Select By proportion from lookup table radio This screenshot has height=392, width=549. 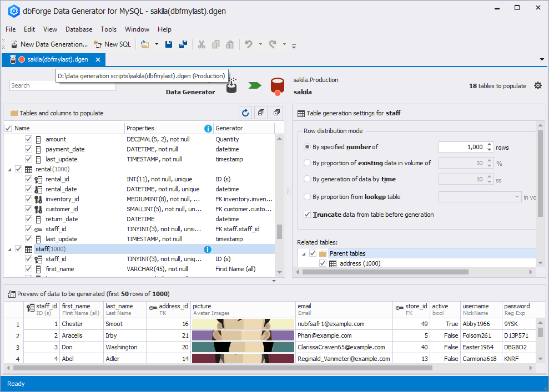pos(307,197)
